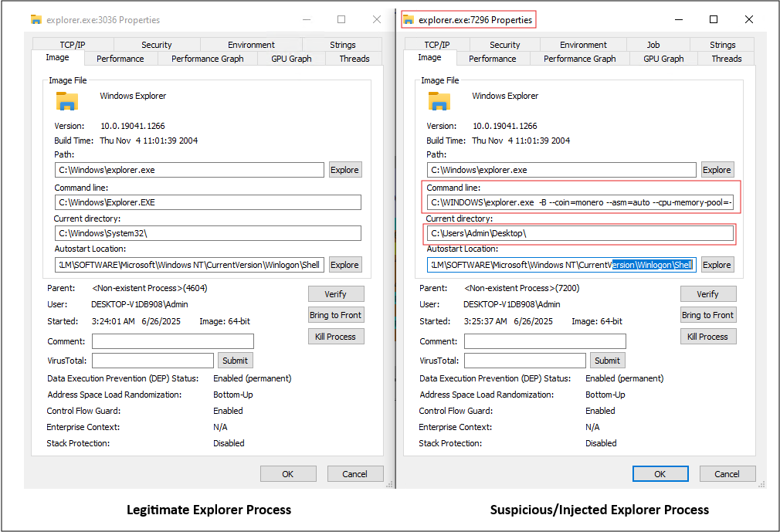The height and width of the screenshot is (532, 780).
Task: Switch to Environment tab in 7296 window
Action: [x=583, y=45]
